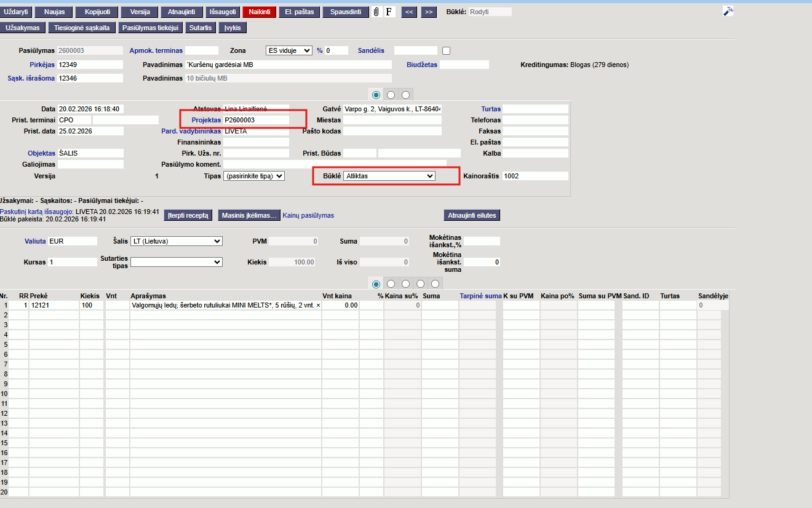Click the F icon in toolbar
This screenshot has width=812, height=508.
[x=389, y=12]
